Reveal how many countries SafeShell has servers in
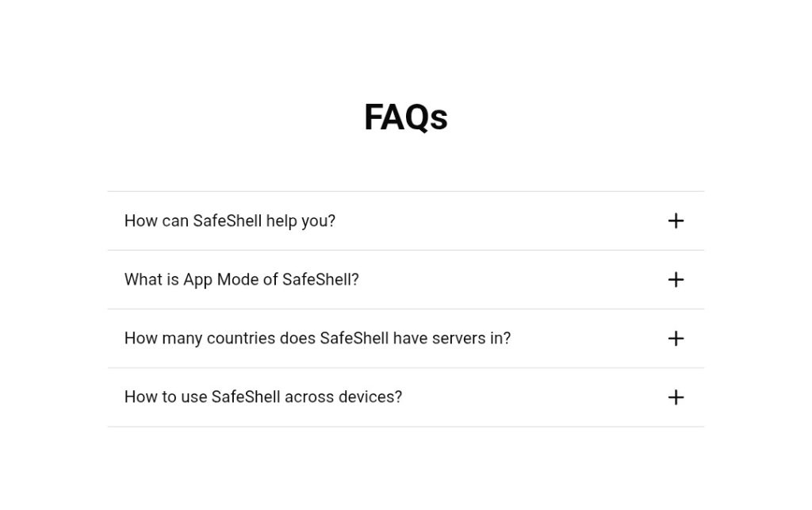Screen dimensions: 812x510 [x=317, y=339]
